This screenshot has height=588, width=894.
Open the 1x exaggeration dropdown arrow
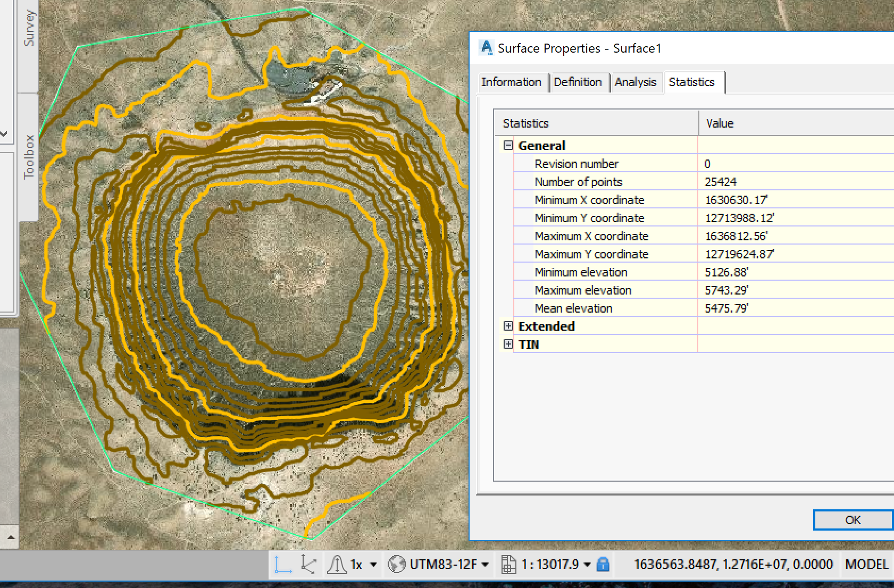point(373,565)
